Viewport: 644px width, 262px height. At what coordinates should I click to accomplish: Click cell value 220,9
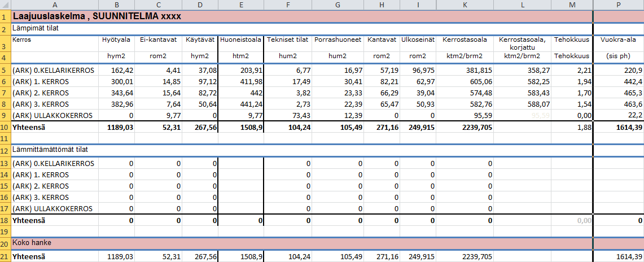[x=619, y=70]
